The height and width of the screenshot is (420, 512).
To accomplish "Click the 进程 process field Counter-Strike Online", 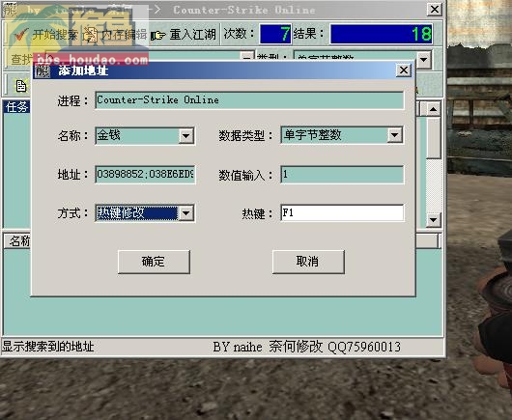I will [x=249, y=100].
